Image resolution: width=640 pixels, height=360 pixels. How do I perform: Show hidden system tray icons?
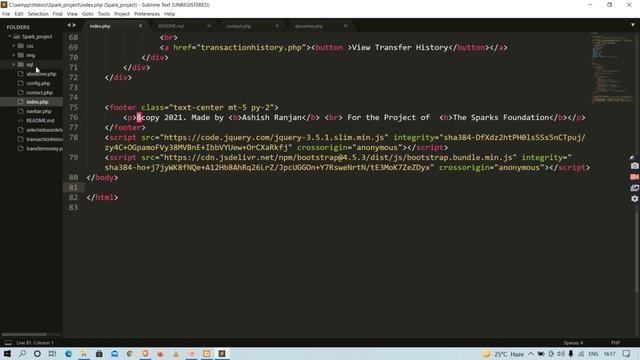point(531,354)
